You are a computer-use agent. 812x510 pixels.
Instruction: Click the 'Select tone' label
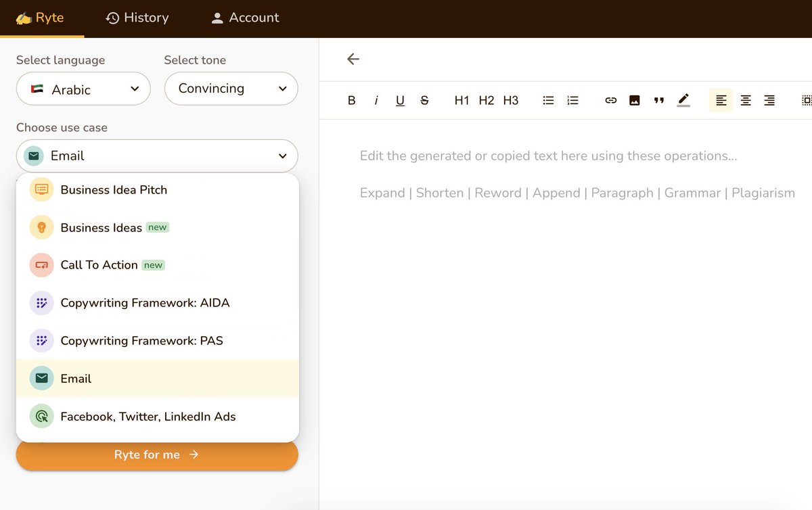point(195,60)
